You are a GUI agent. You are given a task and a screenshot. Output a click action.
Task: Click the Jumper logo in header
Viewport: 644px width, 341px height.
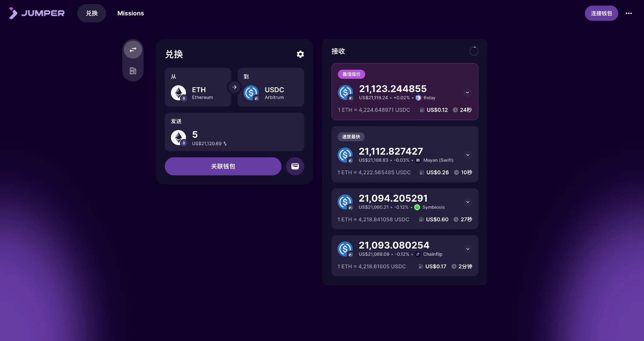click(37, 13)
